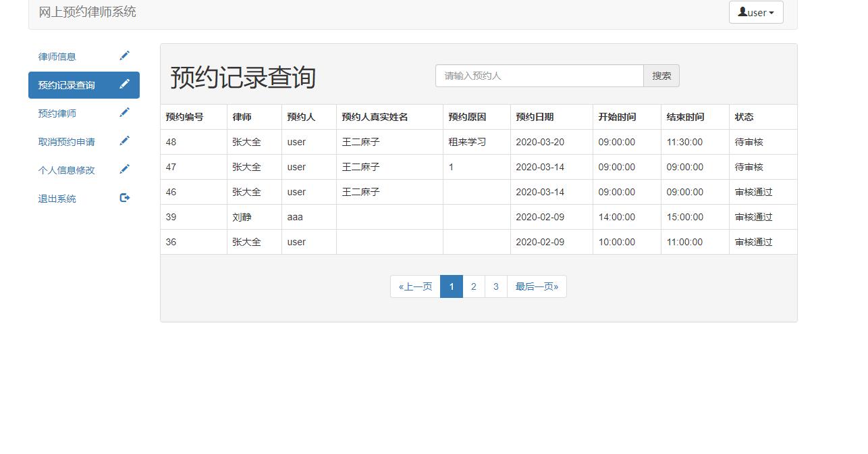Open the user account dropdown menu
868x454 pixels.
coord(756,11)
